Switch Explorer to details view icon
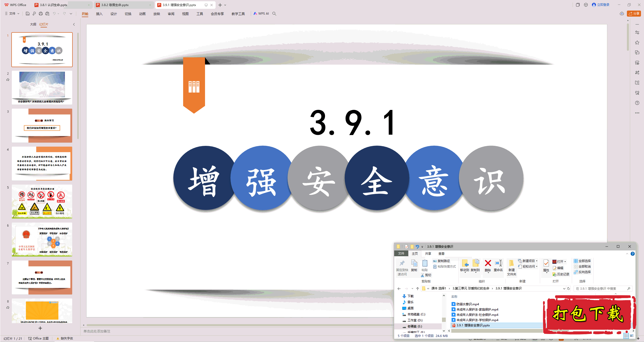 626,336
